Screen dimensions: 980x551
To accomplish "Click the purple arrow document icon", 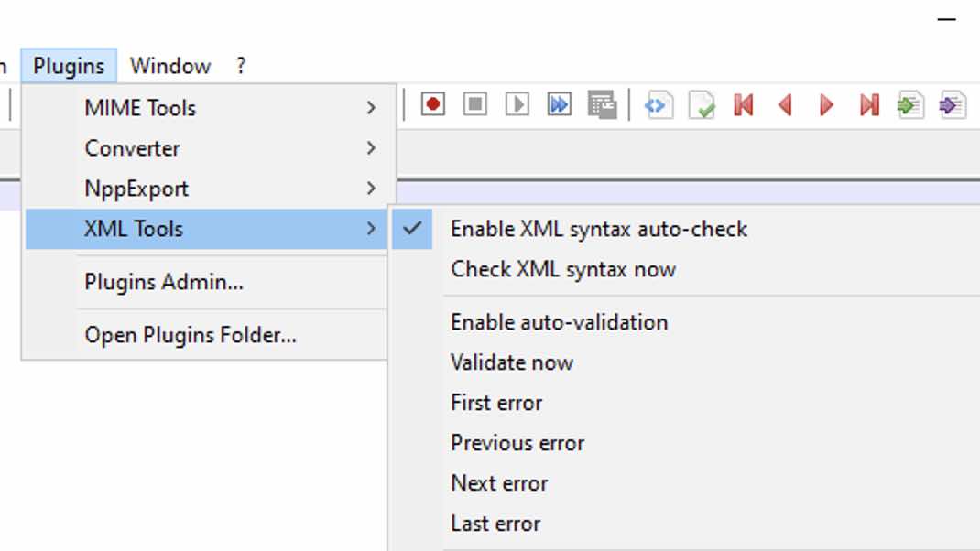I will (951, 104).
